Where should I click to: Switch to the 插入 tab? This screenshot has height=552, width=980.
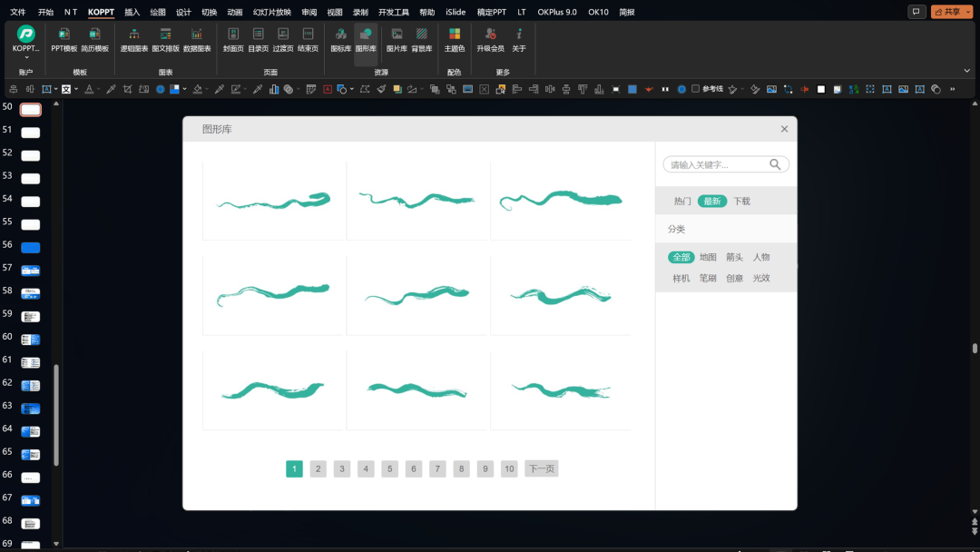132,12
